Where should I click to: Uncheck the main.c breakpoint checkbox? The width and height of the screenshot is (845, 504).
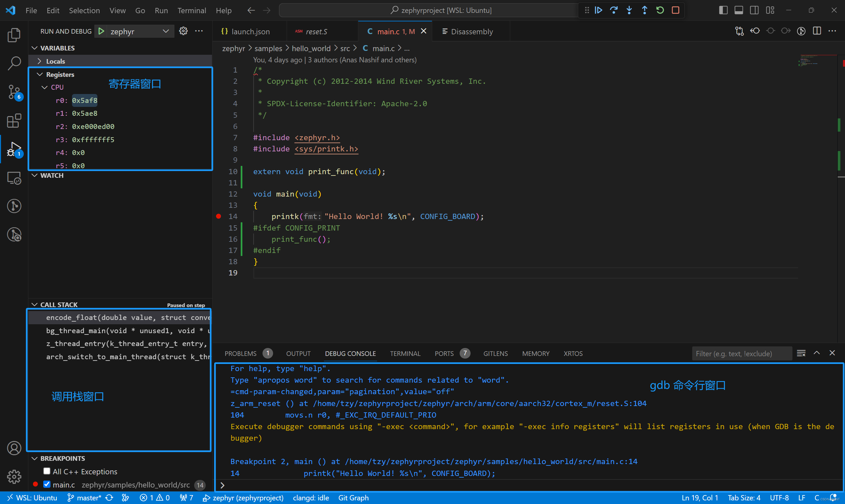tap(47, 484)
